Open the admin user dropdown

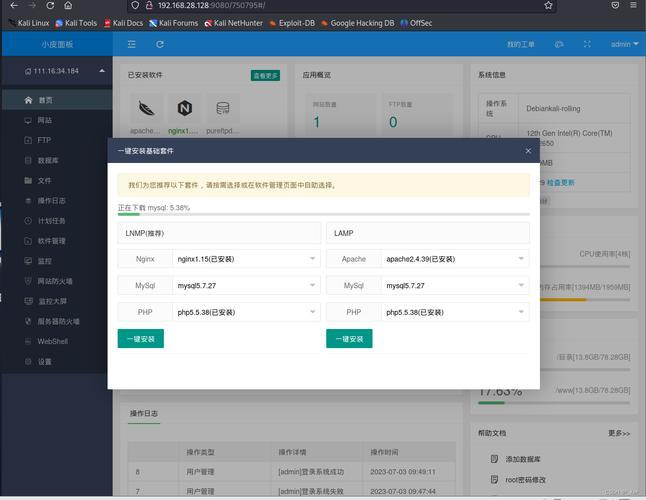pos(624,44)
